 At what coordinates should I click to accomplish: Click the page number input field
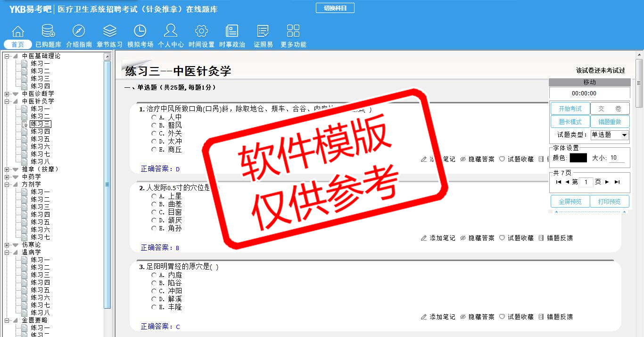(x=586, y=182)
